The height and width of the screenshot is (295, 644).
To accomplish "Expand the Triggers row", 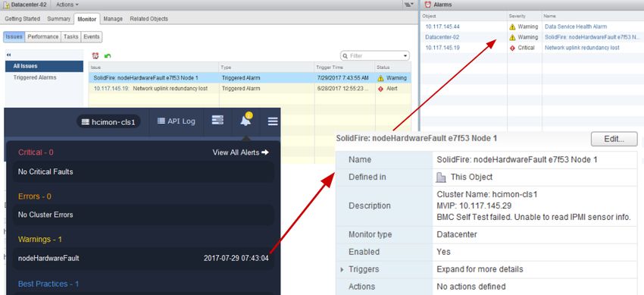I will 342,269.
